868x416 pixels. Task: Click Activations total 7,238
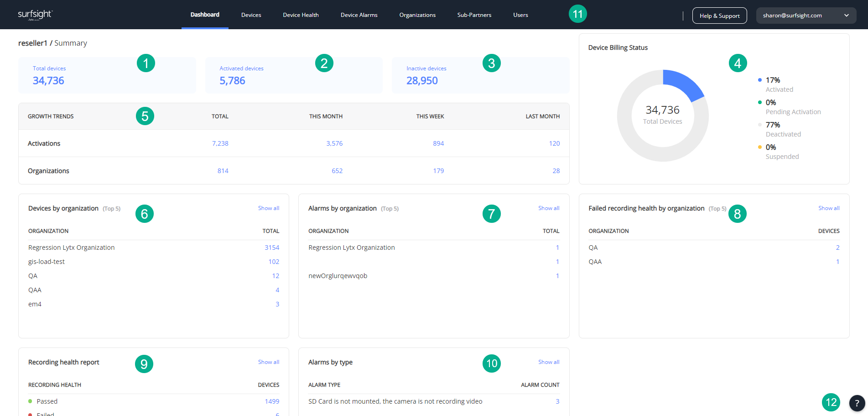click(x=220, y=143)
